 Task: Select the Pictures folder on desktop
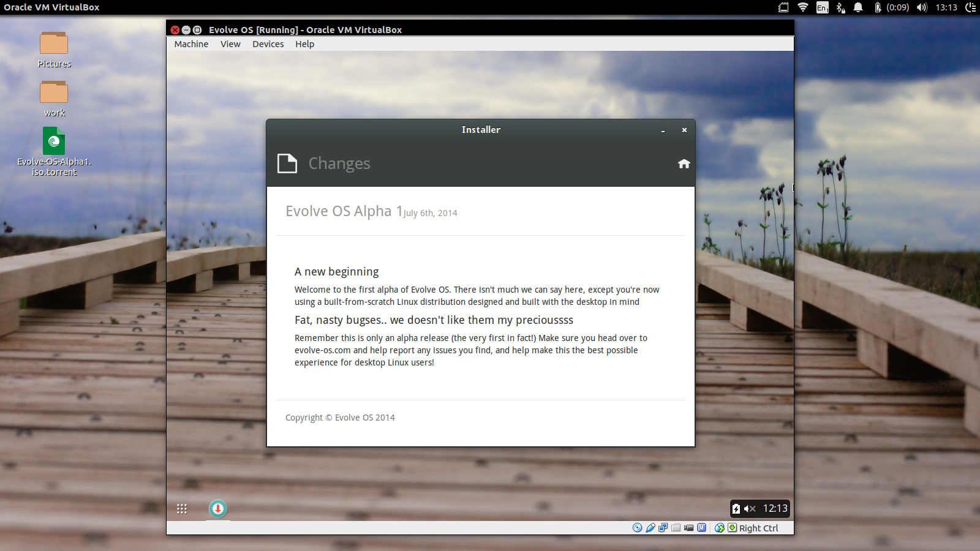(54, 50)
